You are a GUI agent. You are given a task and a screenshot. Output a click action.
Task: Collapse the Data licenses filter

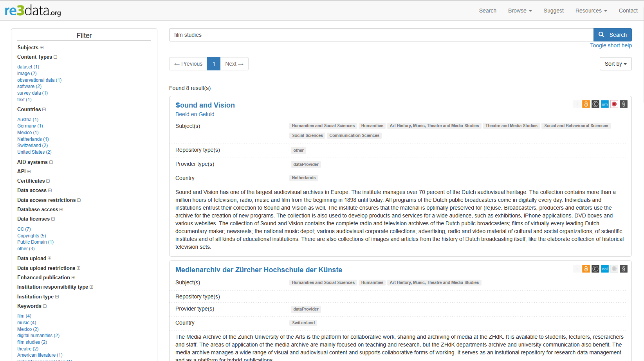pos(53,219)
